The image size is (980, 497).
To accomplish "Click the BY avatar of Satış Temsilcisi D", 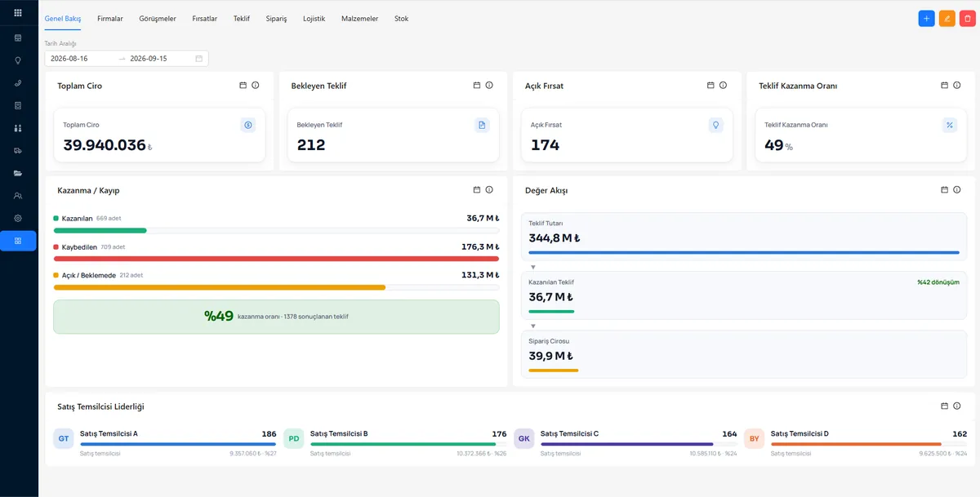I will click(x=755, y=438).
